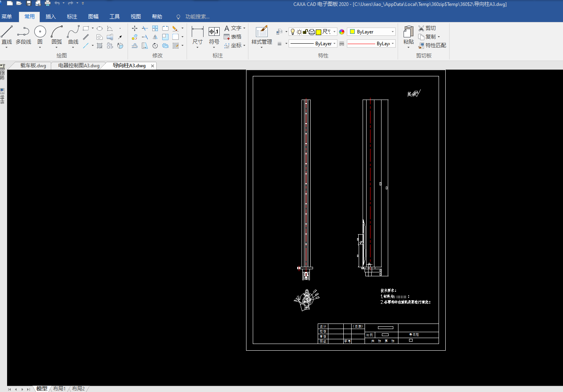Expand the Undo history dropdown arrow

coord(64,4)
